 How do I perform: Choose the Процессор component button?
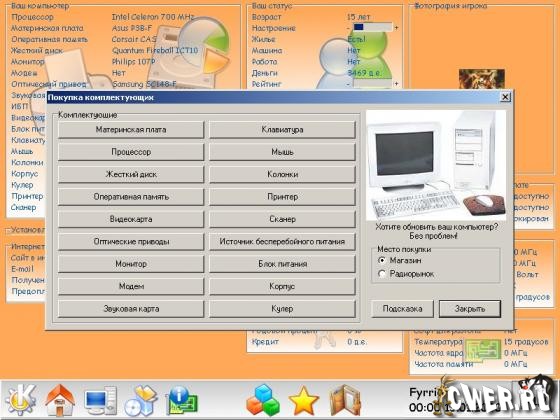click(x=131, y=152)
